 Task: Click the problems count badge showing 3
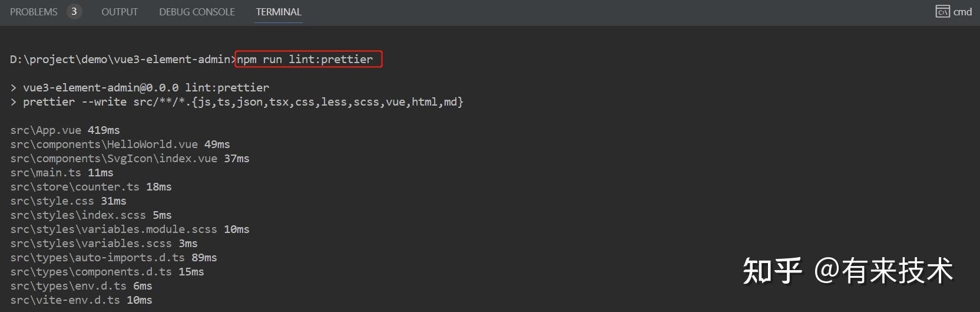click(x=74, y=12)
